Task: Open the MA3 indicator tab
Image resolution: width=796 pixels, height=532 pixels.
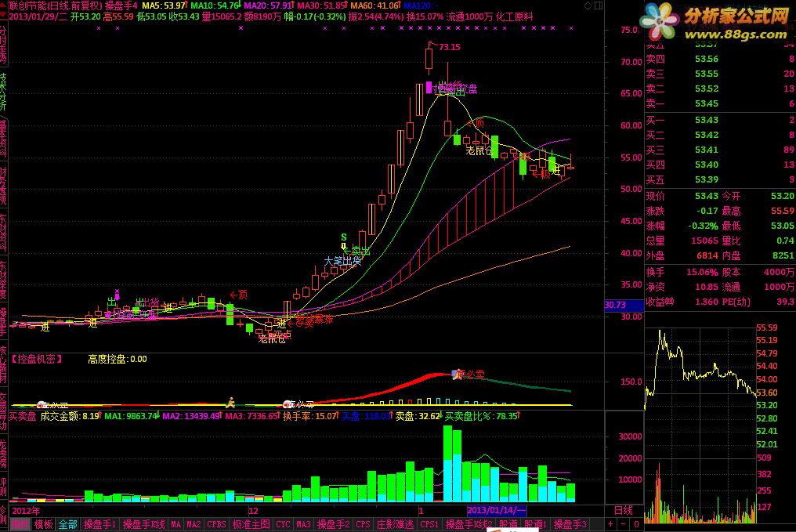Action: pyautogui.click(x=303, y=524)
